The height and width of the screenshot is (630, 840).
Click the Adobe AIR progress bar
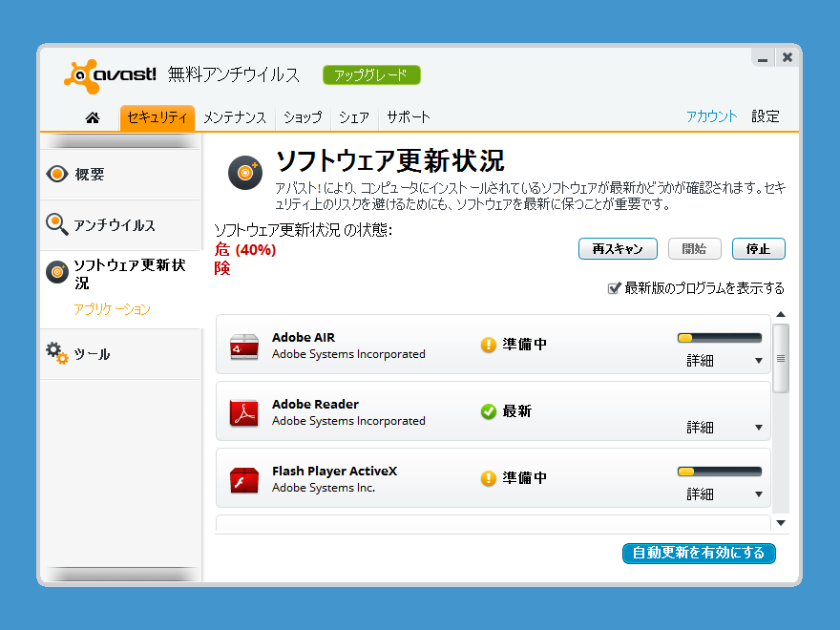click(720, 338)
